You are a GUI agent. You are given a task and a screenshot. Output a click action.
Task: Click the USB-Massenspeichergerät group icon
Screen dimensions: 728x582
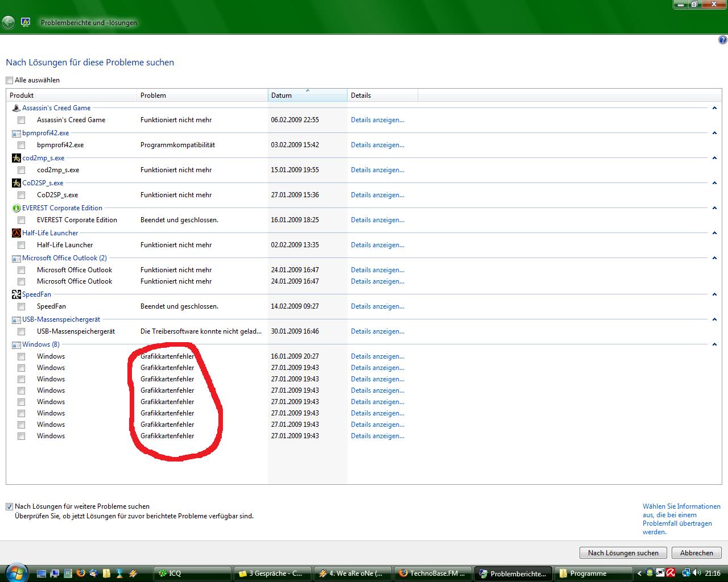(16, 319)
